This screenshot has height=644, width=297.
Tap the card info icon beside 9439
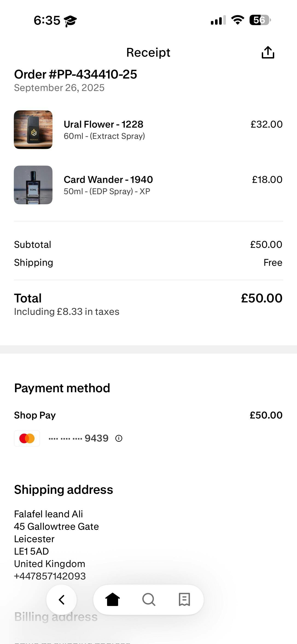(119, 438)
